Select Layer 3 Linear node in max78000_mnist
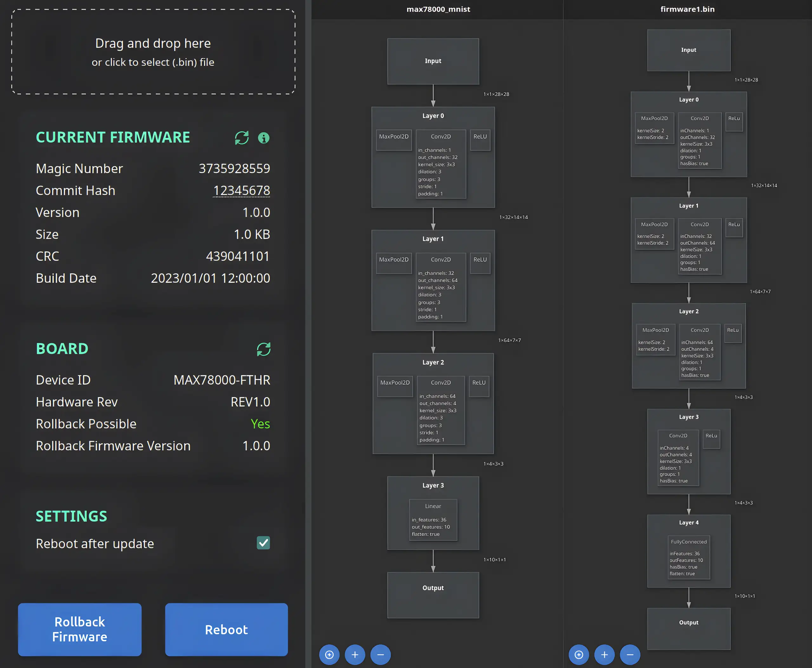Viewport: 812px width, 668px height. click(x=433, y=520)
